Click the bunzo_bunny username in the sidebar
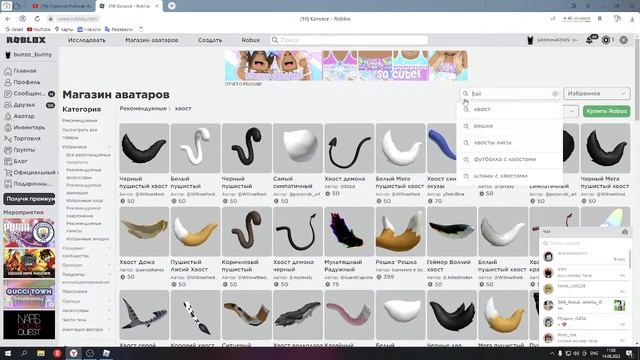Screen dimensions: 640x360 tap(33, 55)
